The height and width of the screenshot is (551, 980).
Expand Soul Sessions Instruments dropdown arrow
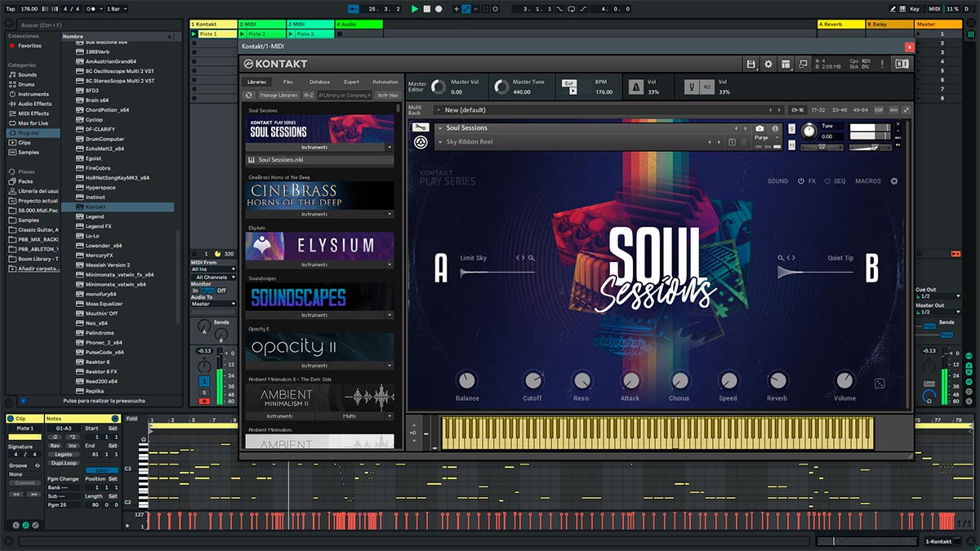[390, 148]
